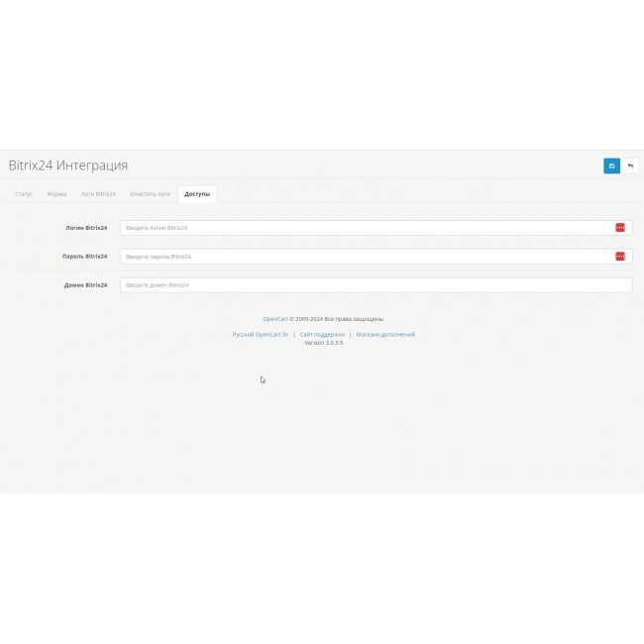644x644 pixels.
Task: Click the blue save icon button
Action: click(611, 165)
